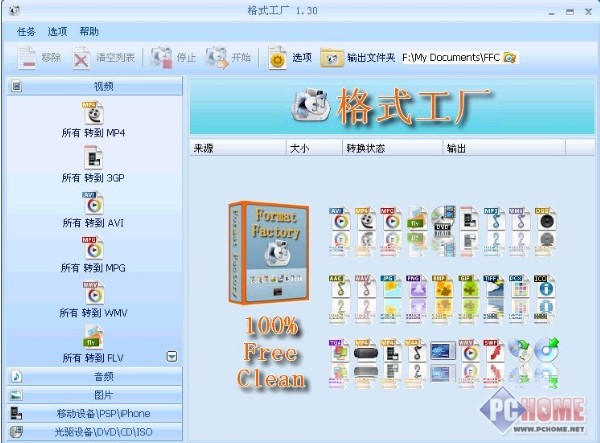Click the PNG icon in format grid

click(416, 286)
